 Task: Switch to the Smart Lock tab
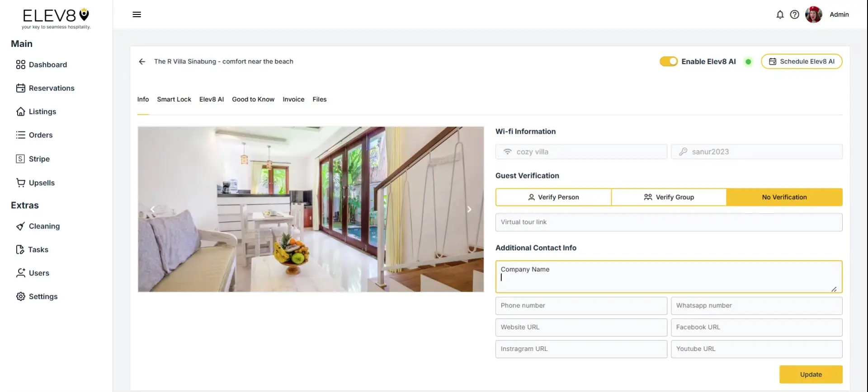174,99
